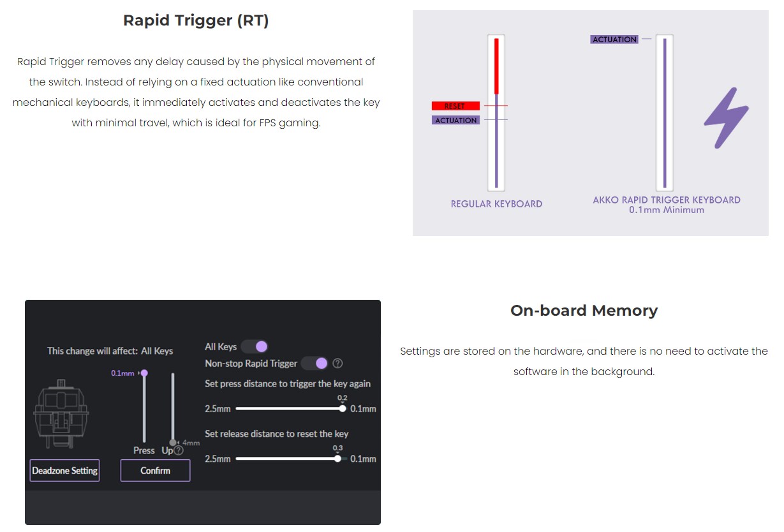Screen dimensions: 784x532
Task: Disable the Non-stop Rapid Trigger switch
Action: [314, 363]
